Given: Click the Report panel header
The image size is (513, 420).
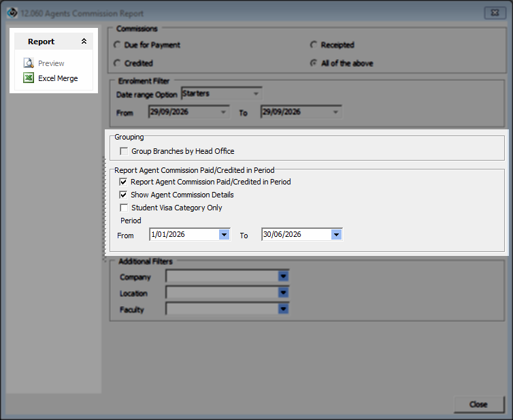Looking at the screenshot, I should point(54,42).
